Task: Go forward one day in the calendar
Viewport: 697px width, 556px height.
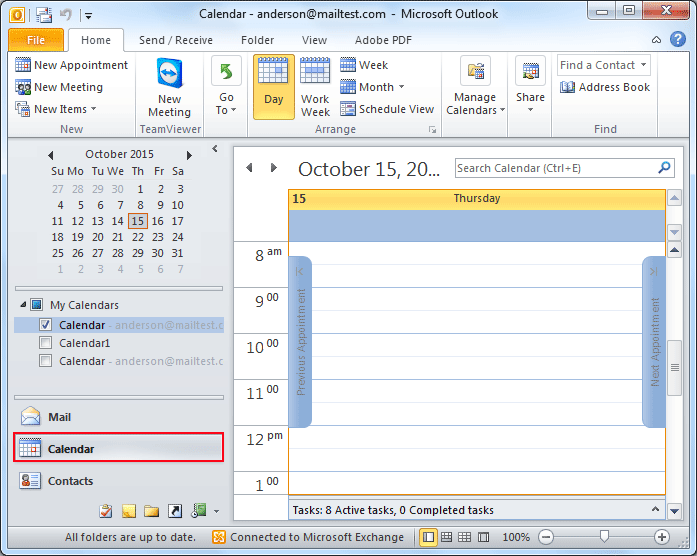Action: tap(273, 168)
